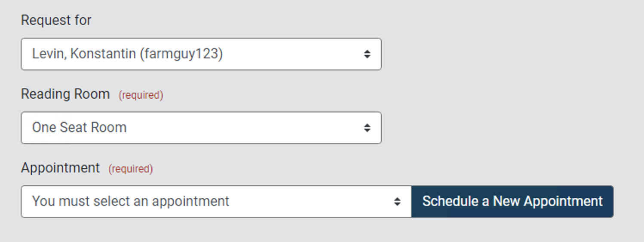Click the "Appointment" field label
The image size is (644, 242).
pos(60,168)
